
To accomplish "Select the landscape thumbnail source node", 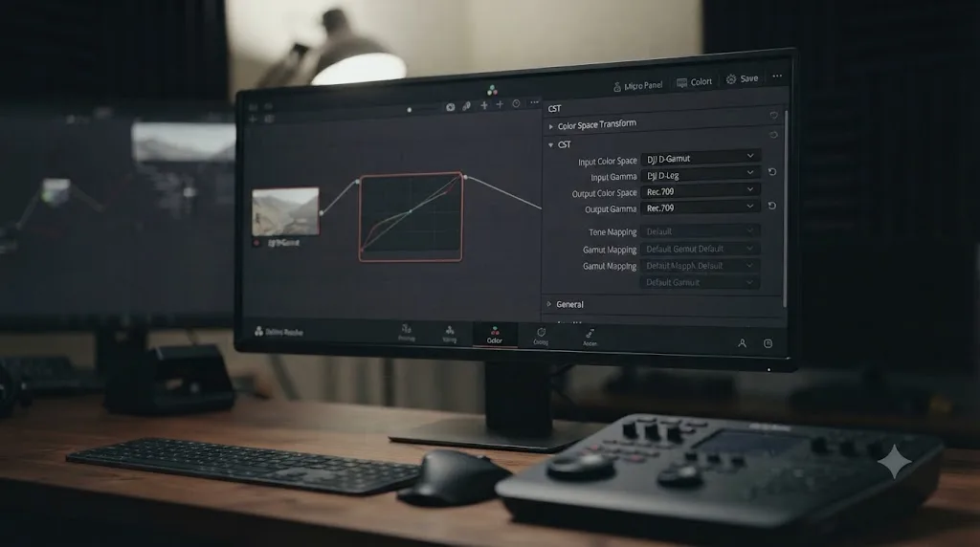I will coord(285,211).
